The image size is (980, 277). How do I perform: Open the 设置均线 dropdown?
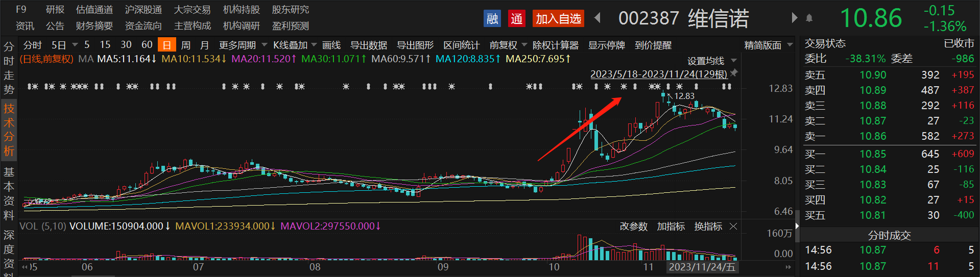pyautogui.click(x=712, y=61)
